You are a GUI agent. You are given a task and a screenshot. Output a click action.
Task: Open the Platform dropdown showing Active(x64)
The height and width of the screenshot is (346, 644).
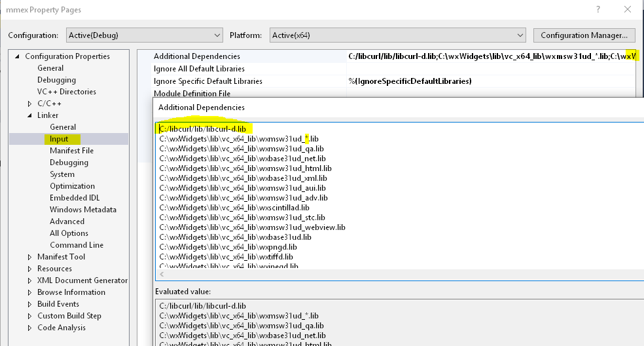tap(397, 35)
